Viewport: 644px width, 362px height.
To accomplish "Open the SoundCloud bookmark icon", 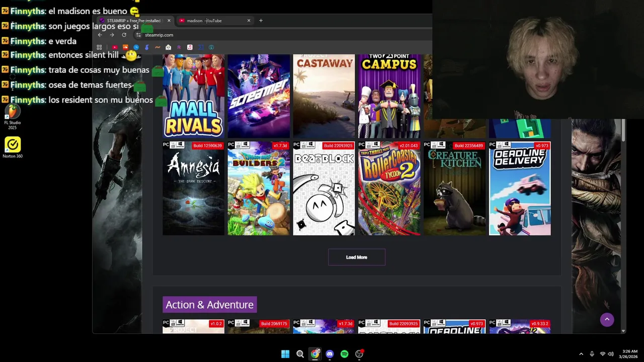I will pos(125,47).
